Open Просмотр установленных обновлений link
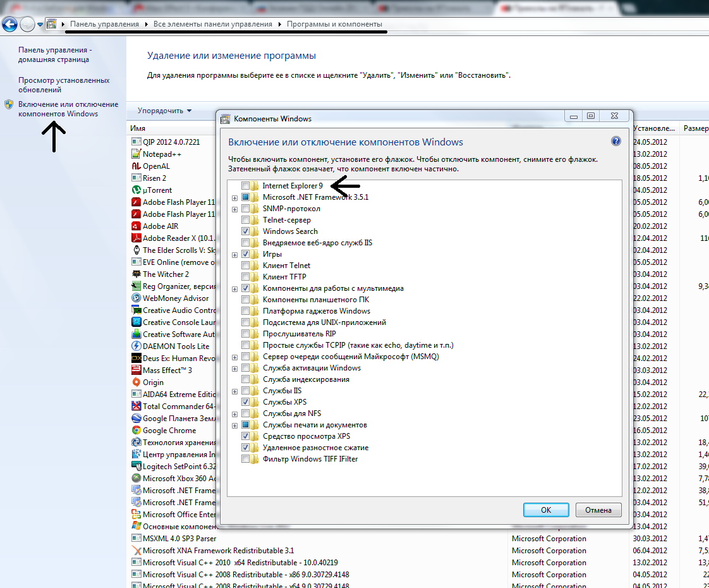The height and width of the screenshot is (588, 709). pos(64,85)
